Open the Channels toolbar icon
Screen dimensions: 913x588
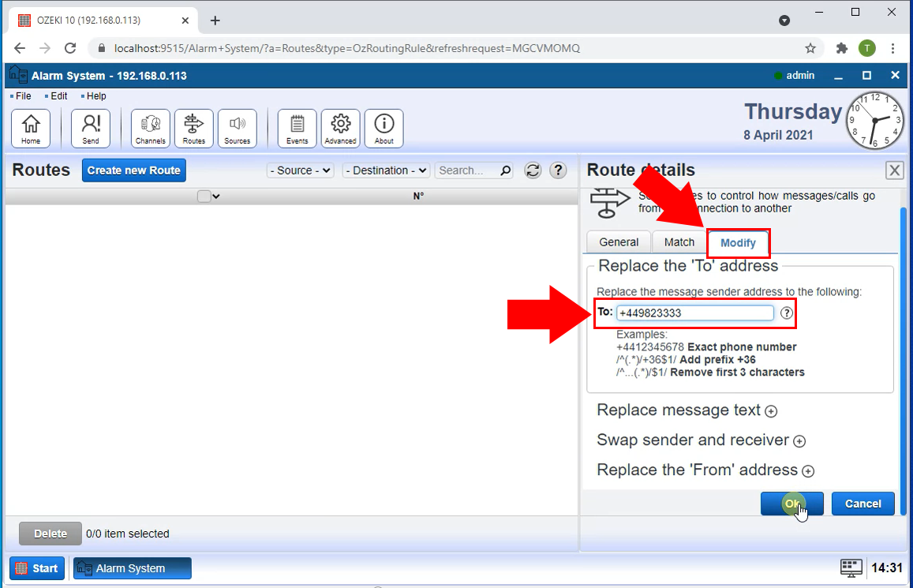click(150, 128)
